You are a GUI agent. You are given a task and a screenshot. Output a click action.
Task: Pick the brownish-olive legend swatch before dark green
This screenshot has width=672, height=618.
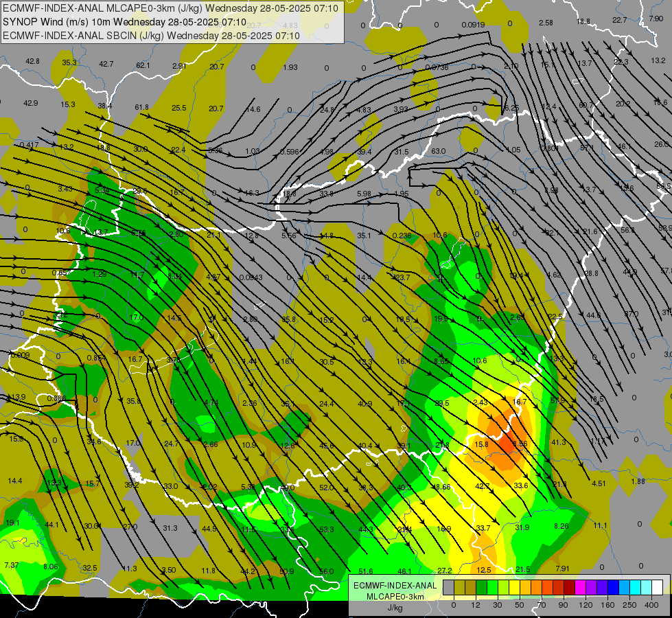coord(471,587)
